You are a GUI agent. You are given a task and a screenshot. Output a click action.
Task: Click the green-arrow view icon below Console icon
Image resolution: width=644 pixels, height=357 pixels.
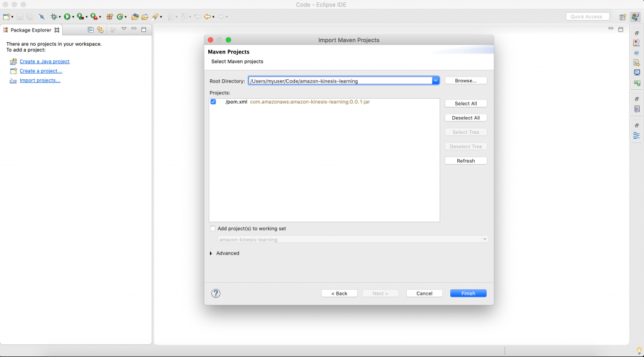(636, 83)
